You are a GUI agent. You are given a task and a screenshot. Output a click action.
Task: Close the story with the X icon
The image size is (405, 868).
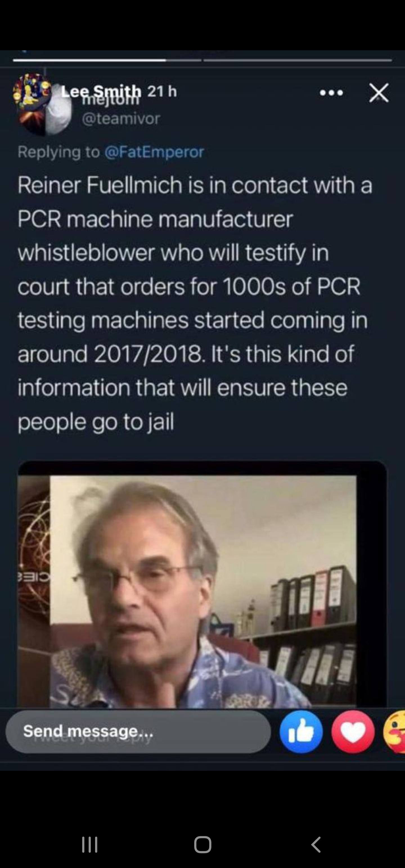[x=379, y=93]
